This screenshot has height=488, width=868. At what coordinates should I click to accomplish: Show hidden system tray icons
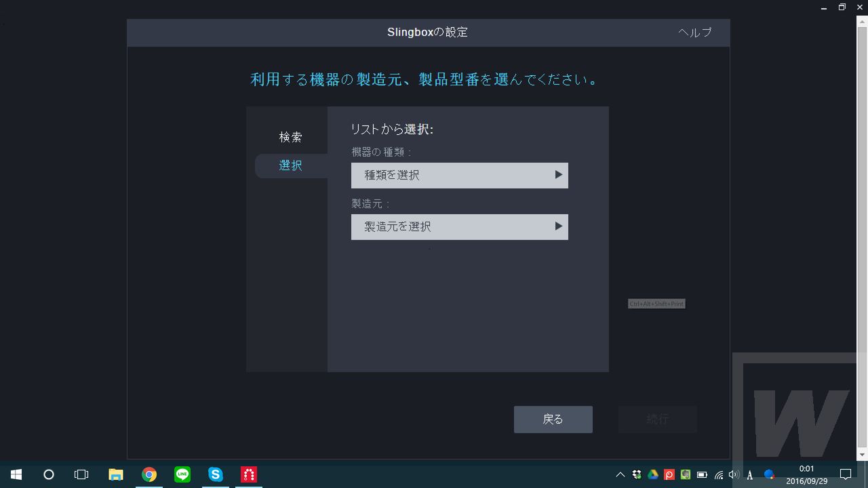coord(620,474)
